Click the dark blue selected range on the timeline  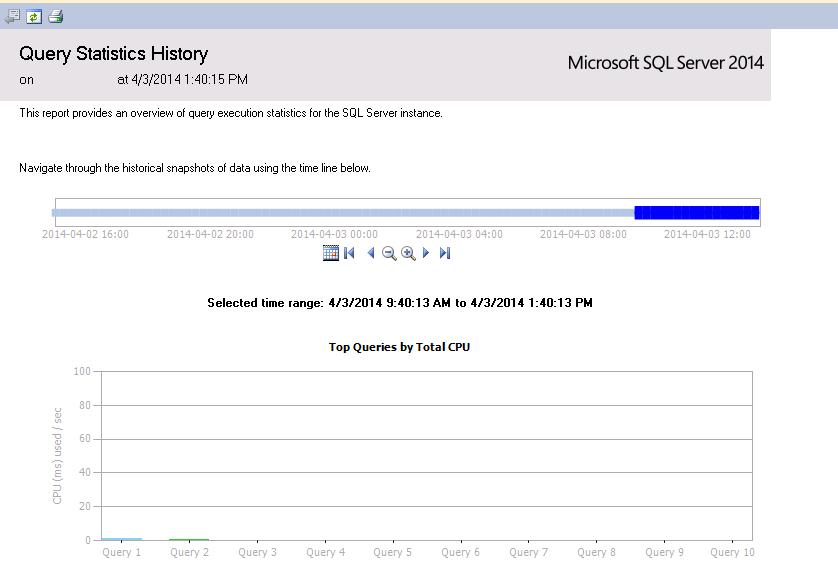pyautogui.click(x=696, y=212)
